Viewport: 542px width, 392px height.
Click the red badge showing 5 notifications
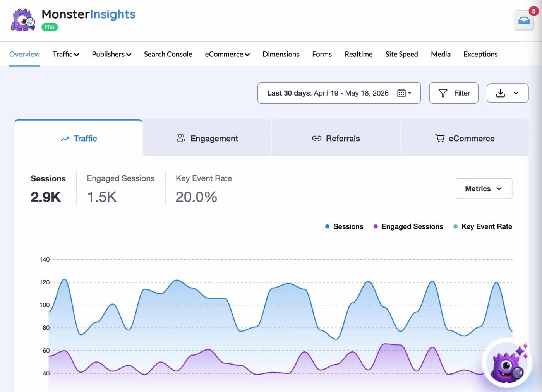pyautogui.click(x=533, y=11)
